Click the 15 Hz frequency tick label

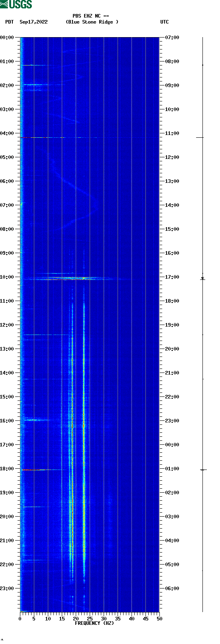click(62, 619)
